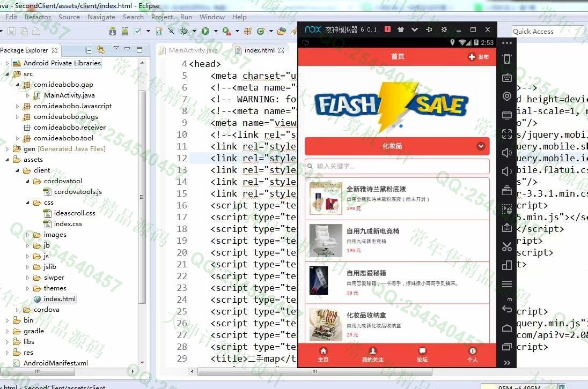Collapse the cordovatool folder
This screenshot has height=389, width=588.
point(27,181)
